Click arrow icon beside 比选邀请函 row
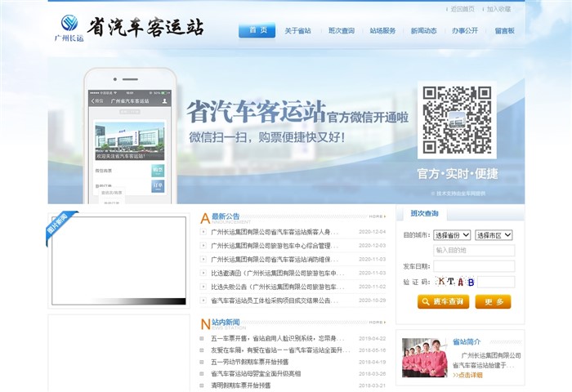Image resolution: width=572 pixels, height=392 pixels. point(203,273)
